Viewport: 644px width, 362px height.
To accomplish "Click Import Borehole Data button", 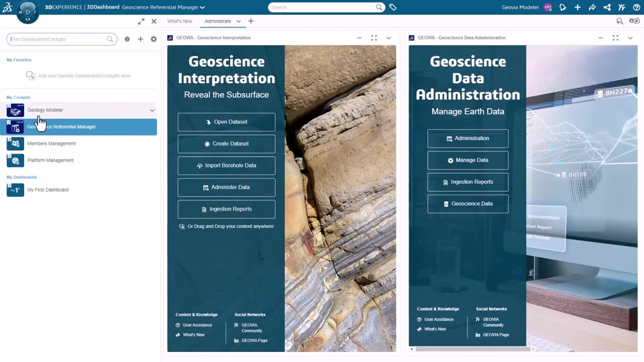I will point(226,166).
